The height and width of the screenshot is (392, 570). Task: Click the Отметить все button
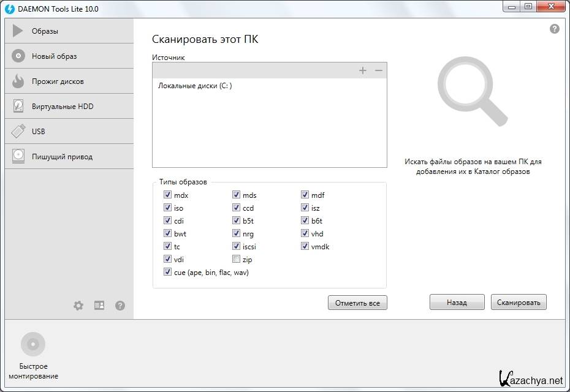[x=357, y=303]
